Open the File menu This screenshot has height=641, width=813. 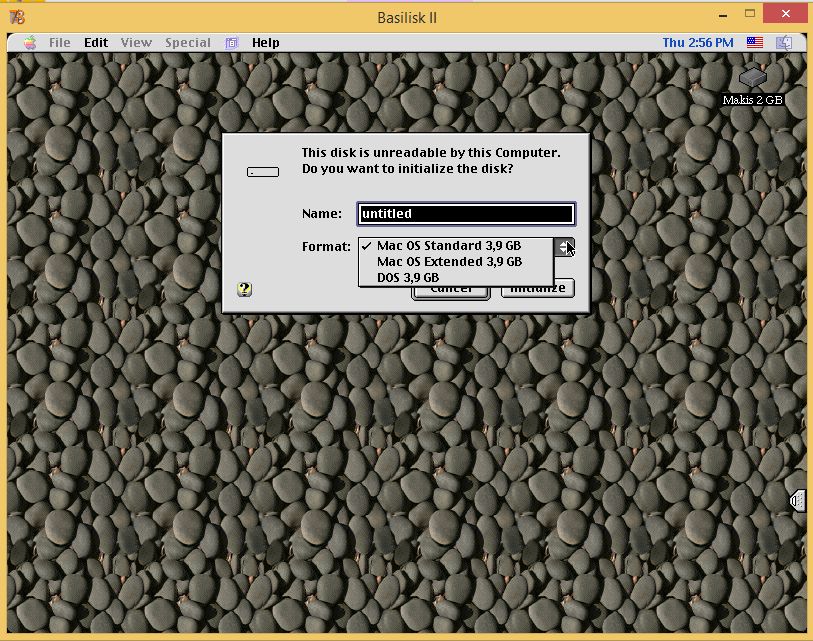tap(60, 43)
